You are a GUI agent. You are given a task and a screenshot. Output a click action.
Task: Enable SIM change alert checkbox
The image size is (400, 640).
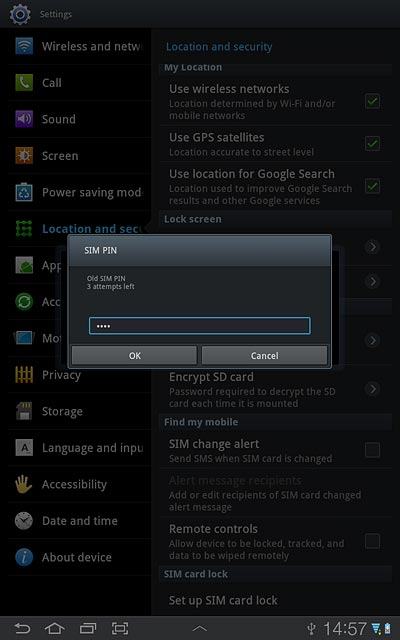372,450
